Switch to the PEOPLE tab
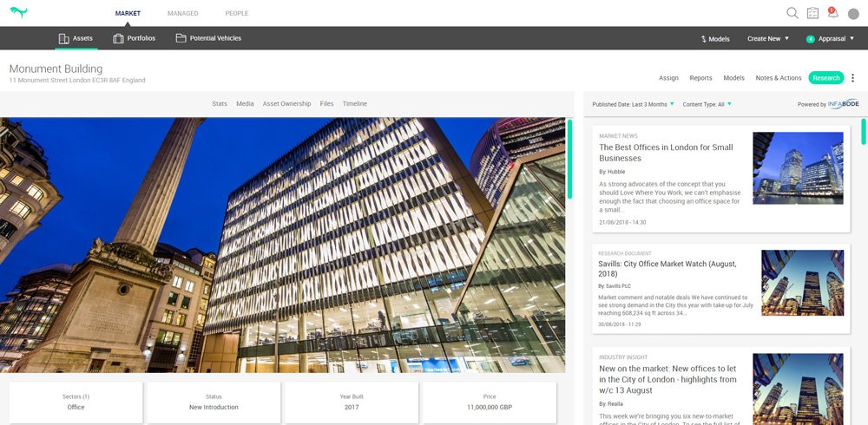Viewport: 868px width, 425px height. pos(236,13)
